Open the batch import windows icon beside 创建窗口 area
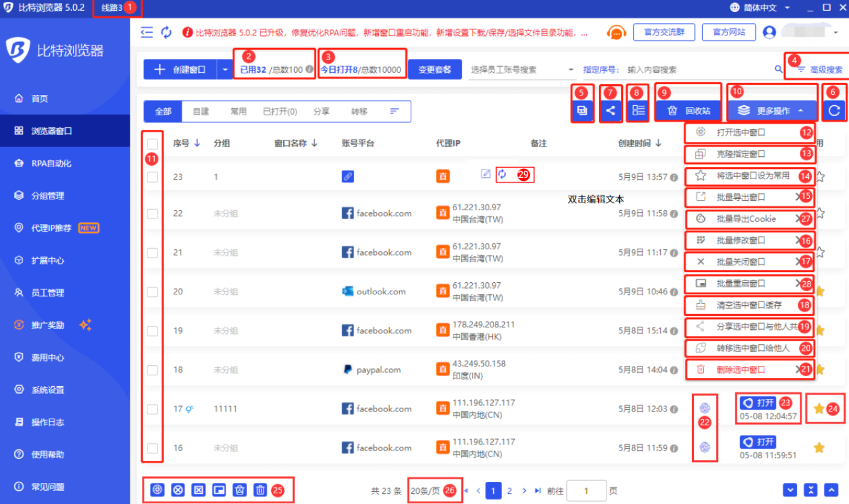 (582, 111)
